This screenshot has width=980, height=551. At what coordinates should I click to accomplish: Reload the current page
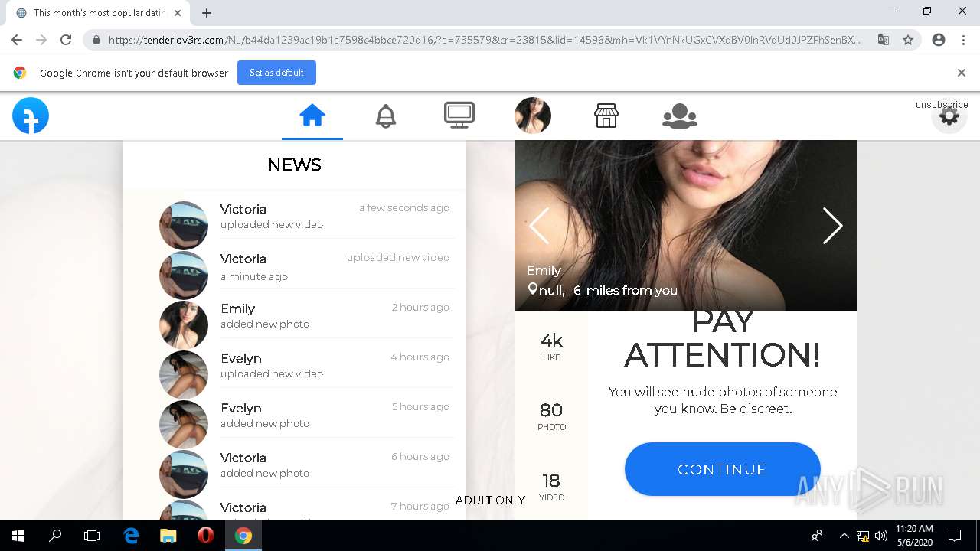[66, 40]
